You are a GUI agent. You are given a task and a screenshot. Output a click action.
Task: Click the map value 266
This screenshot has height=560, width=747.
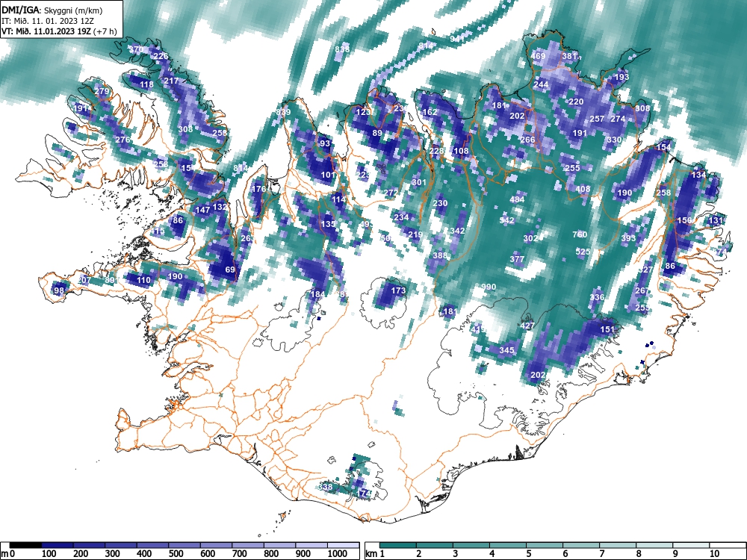click(527, 140)
